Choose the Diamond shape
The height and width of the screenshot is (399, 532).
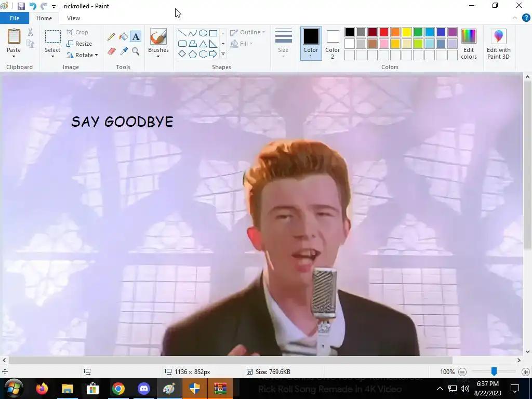coord(182,54)
